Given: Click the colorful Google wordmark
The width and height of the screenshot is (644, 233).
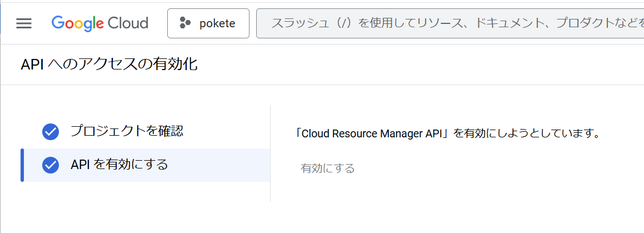Looking at the screenshot, I should [78, 24].
